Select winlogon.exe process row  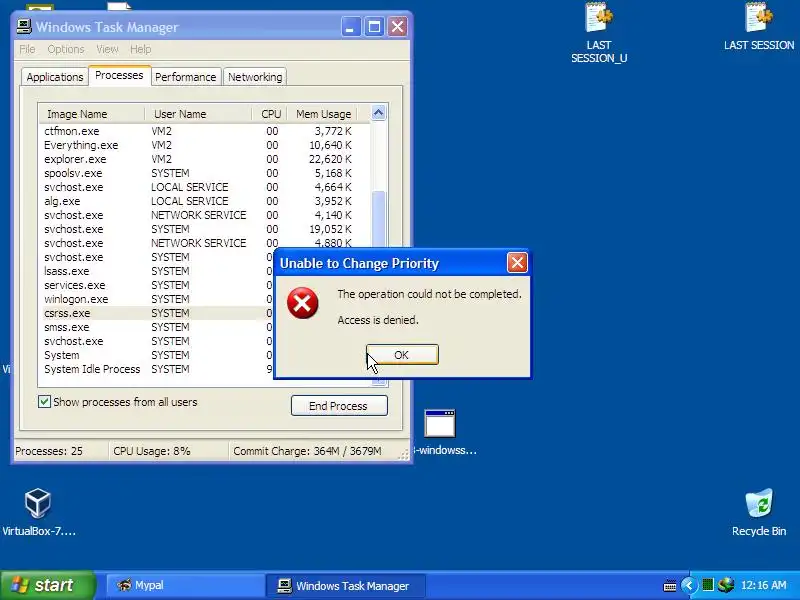(157, 299)
